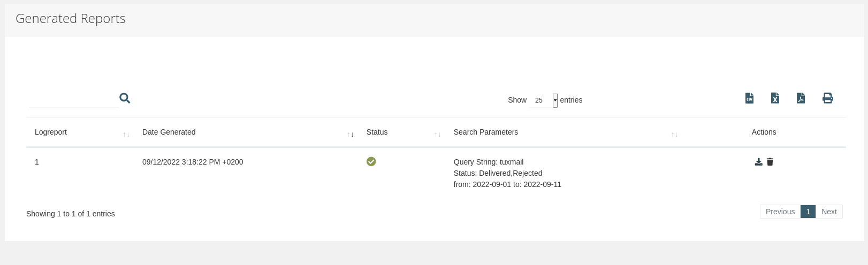868x265 pixels.
Task: Click the Actions column header
Action: click(764, 132)
